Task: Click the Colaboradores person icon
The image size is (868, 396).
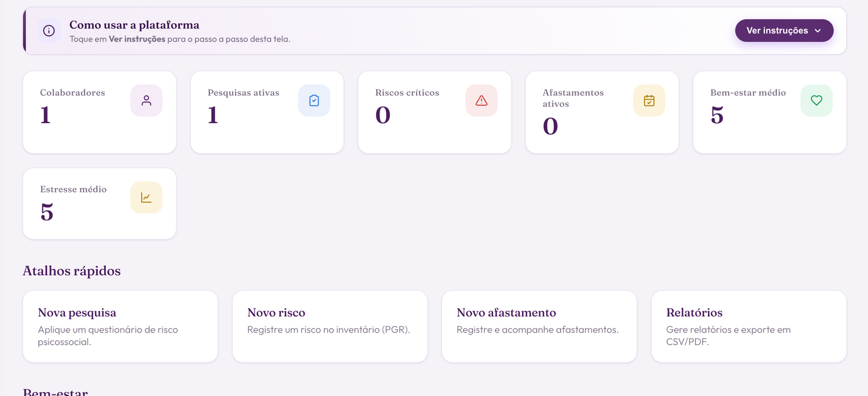Action: [x=146, y=101]
